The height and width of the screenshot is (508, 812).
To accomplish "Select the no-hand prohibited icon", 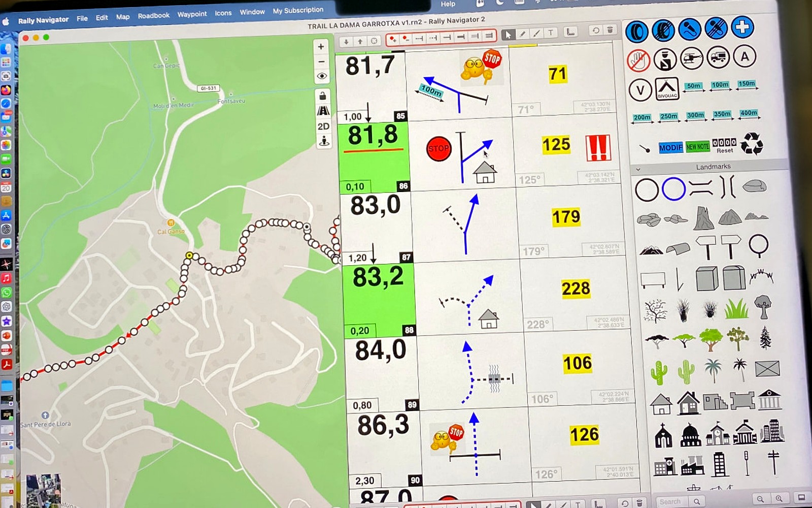I will point(638,60).
